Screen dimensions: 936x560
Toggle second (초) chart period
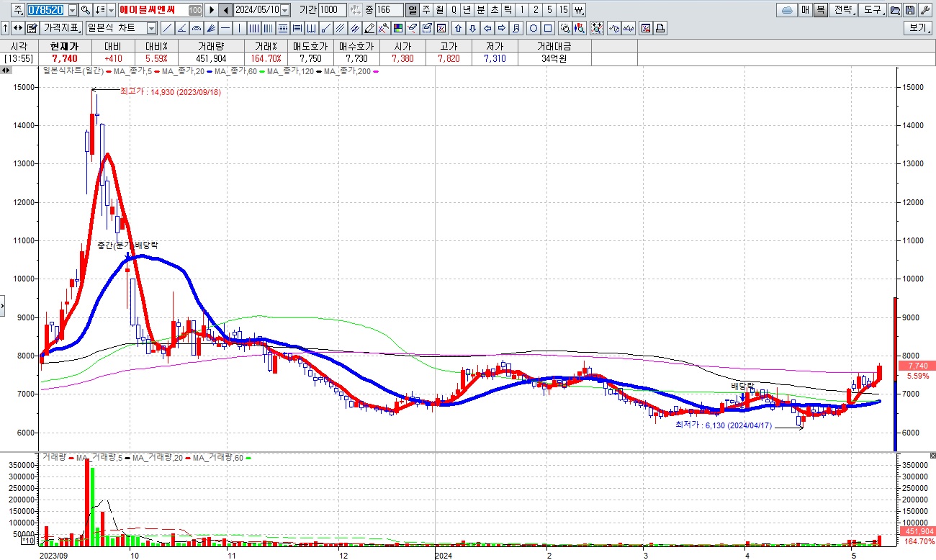pos(495,10)
